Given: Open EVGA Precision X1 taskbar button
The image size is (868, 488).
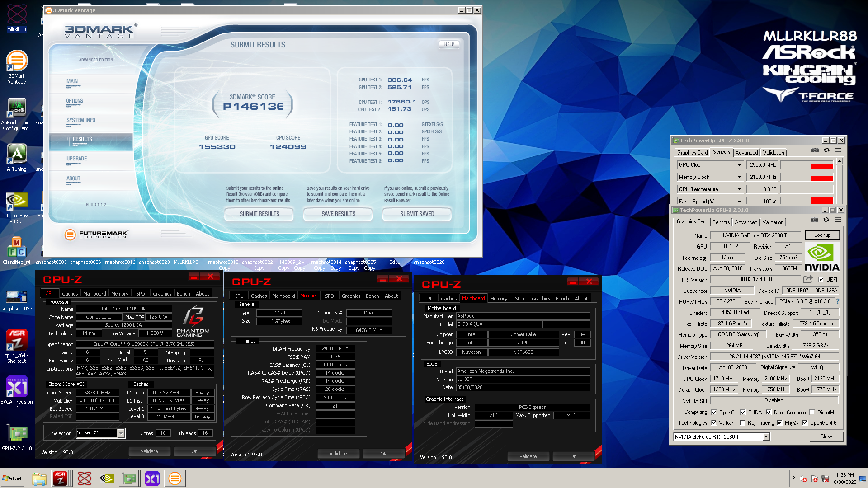Looking at the screenshot, I should [152, 479].
